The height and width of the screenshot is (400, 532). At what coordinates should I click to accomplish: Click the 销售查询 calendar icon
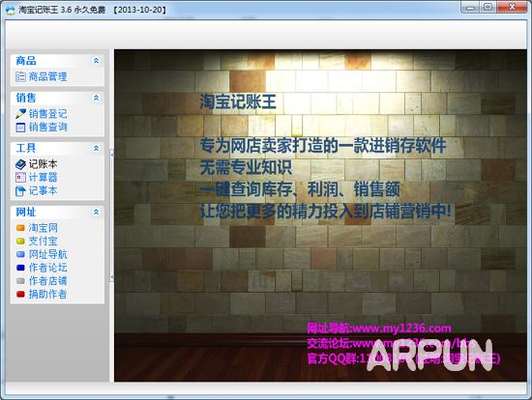(x=20, y=128)
